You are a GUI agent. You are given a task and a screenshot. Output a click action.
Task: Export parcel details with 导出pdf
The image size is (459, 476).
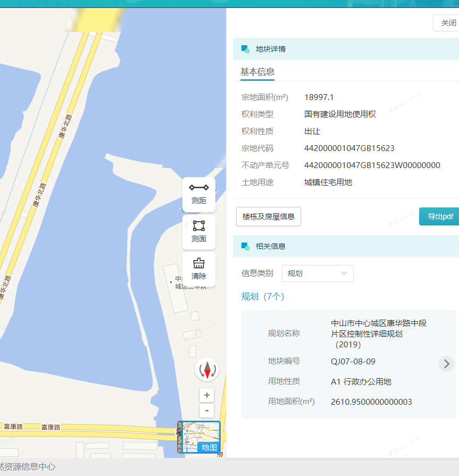click(x=439, y=216)
